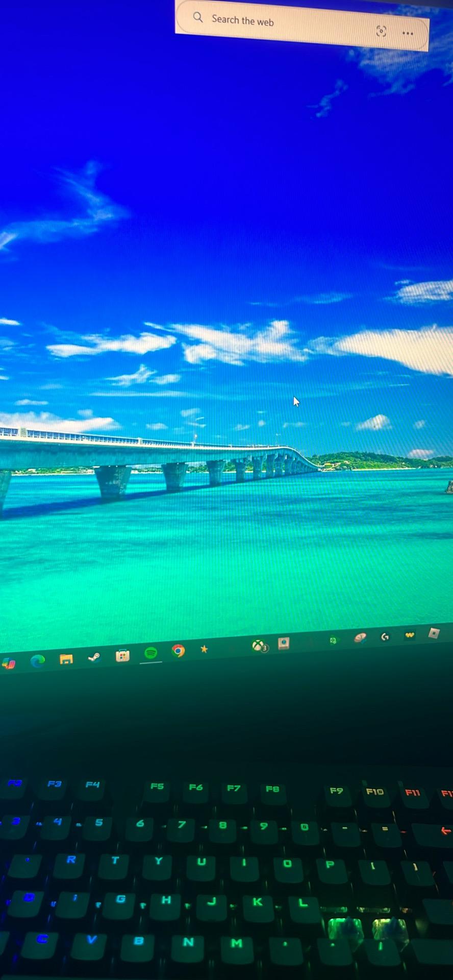Click the Search the web field

tap(301, 25)
